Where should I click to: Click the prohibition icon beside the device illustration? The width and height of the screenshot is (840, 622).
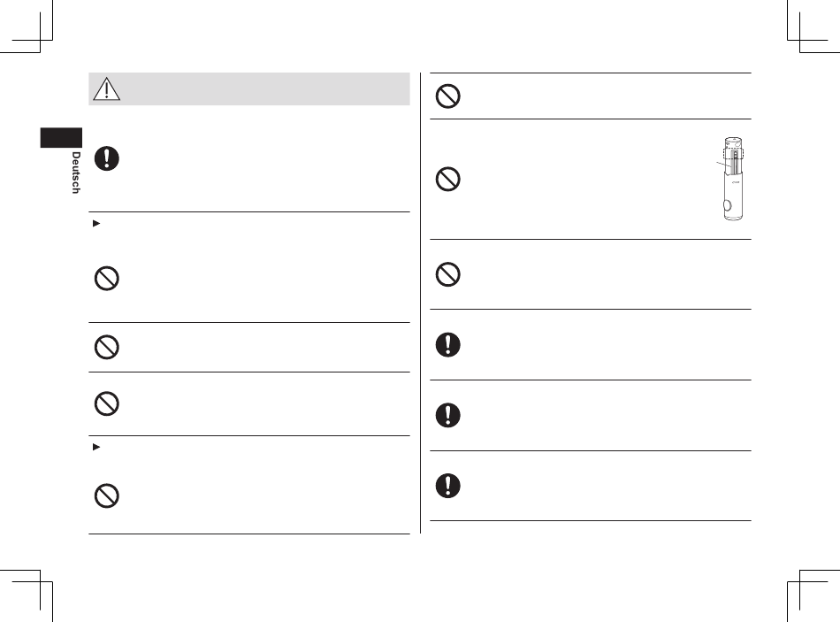click(448, 180)
